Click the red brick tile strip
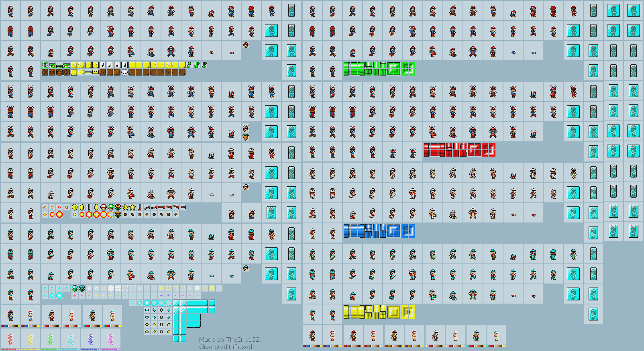Image resolution: width=644 pixels, height=351 pixels. coord(460,150)
